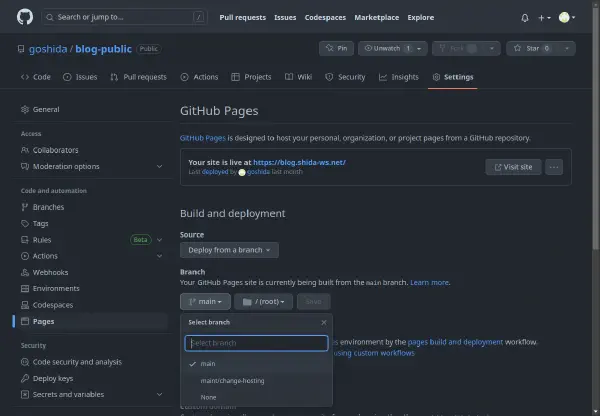This screenshot has width=600, height=416.
Task: Open the three-dots menu beside Visit site
Action: coord(554,167)
